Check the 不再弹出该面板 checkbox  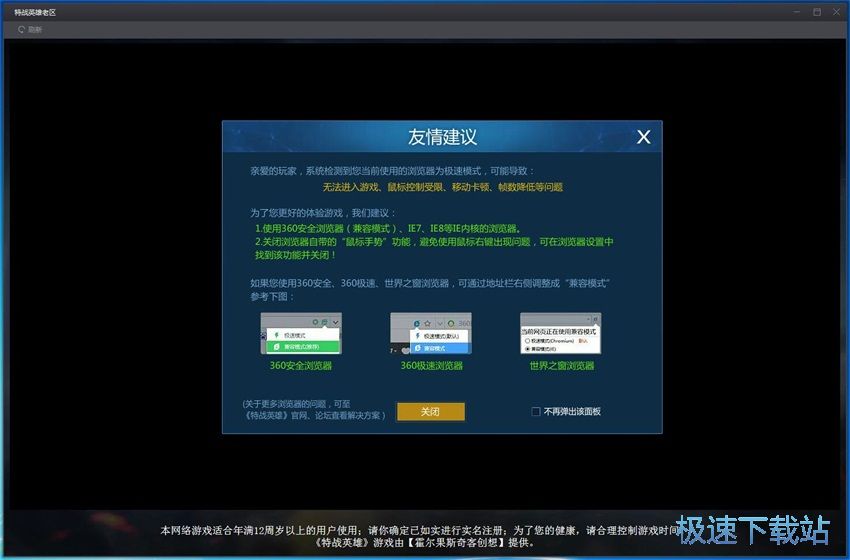(536, 411)
